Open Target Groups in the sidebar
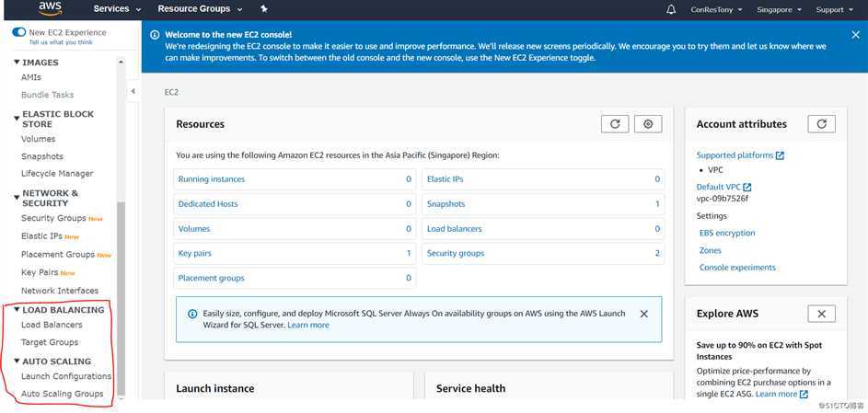This screenshot has height=413, width=868. pyautogui.click(x=50, y=342)
